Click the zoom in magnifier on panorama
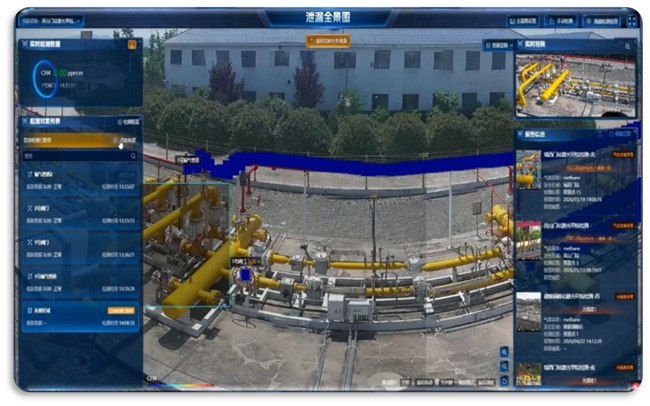650x406 pixels. point(504,353)
